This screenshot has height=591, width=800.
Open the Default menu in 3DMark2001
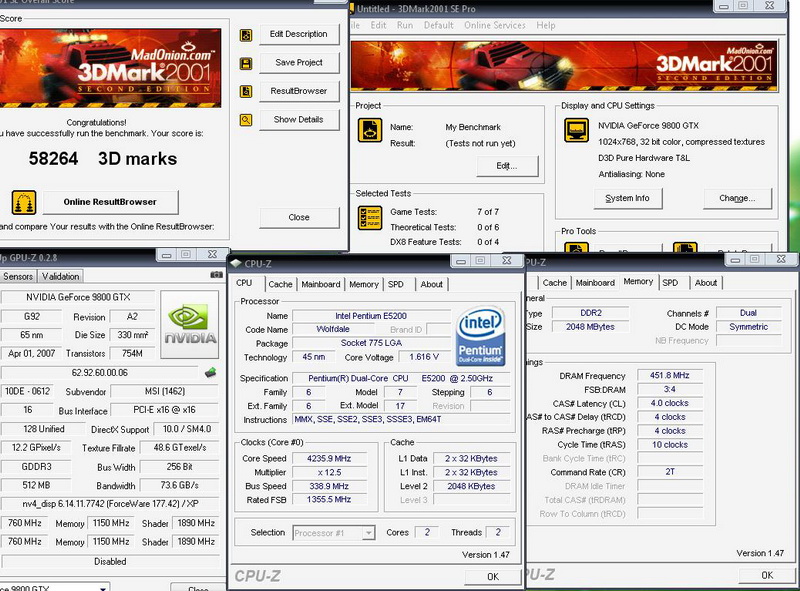(439, 25)
